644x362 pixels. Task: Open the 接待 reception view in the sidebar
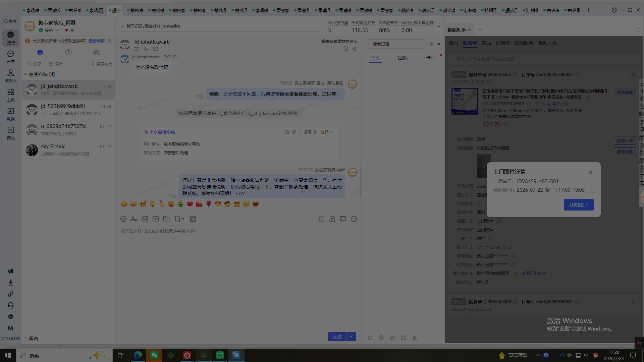(11, 38)
